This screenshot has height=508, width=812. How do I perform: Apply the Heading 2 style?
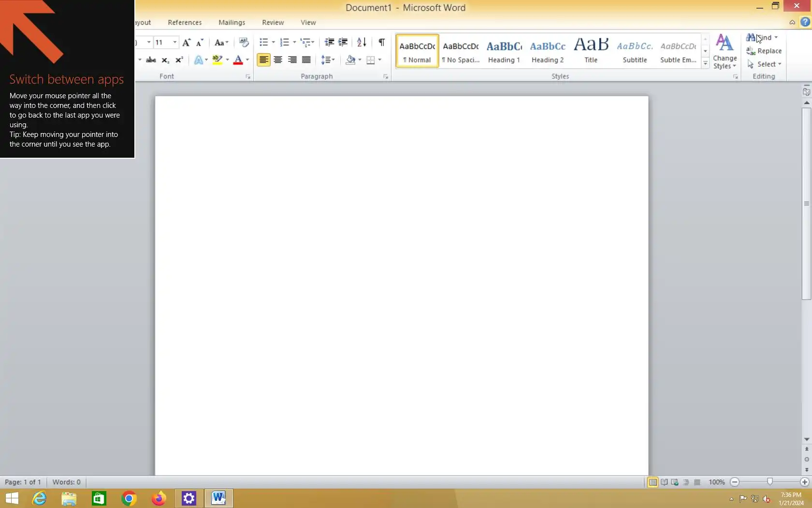(548, 51)
